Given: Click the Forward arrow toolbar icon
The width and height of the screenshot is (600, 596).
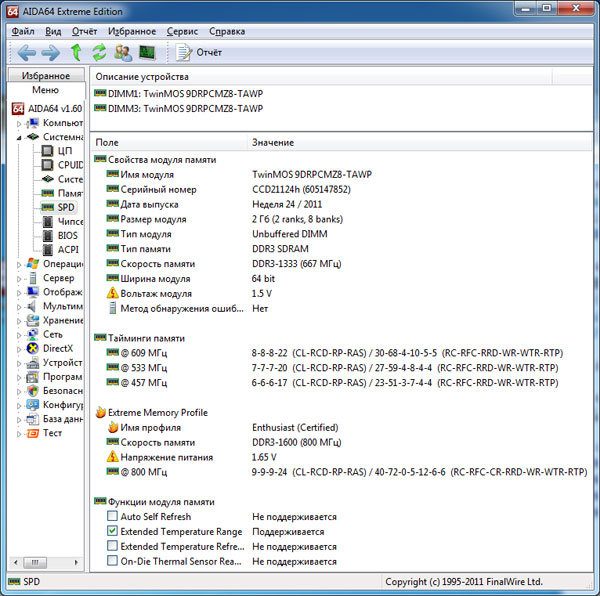Looking at the screenshot, I should pos(51,52).
